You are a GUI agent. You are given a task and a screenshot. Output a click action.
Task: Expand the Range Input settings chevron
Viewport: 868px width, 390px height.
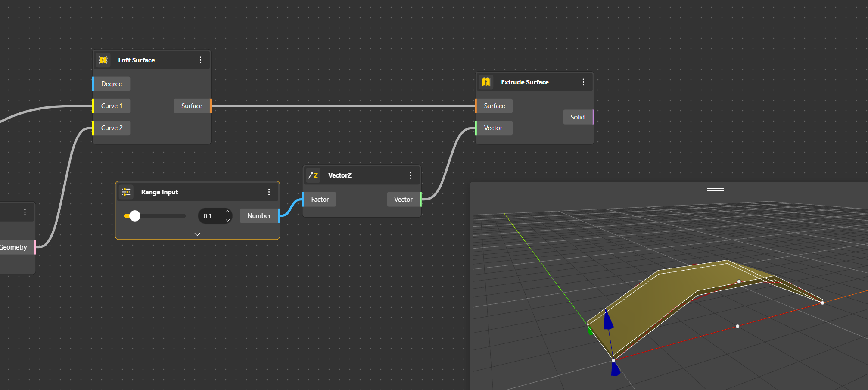(x=197, y=234)
